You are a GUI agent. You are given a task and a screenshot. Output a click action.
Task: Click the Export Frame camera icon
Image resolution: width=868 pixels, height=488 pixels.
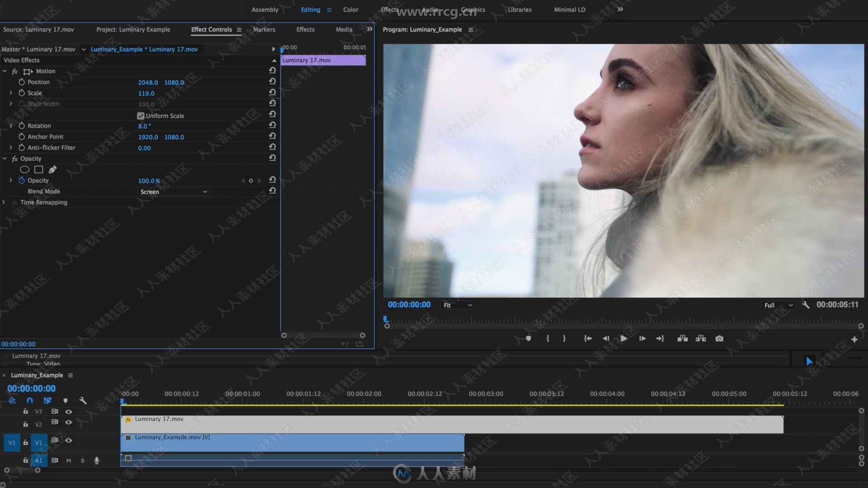[720, 338]
